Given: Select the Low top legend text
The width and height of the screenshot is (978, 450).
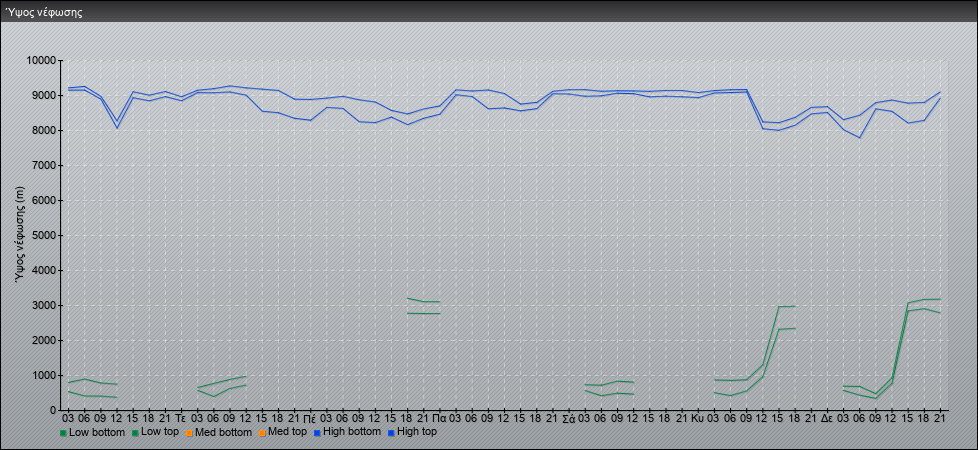Looking at the screenshot, I should (163, 432).
